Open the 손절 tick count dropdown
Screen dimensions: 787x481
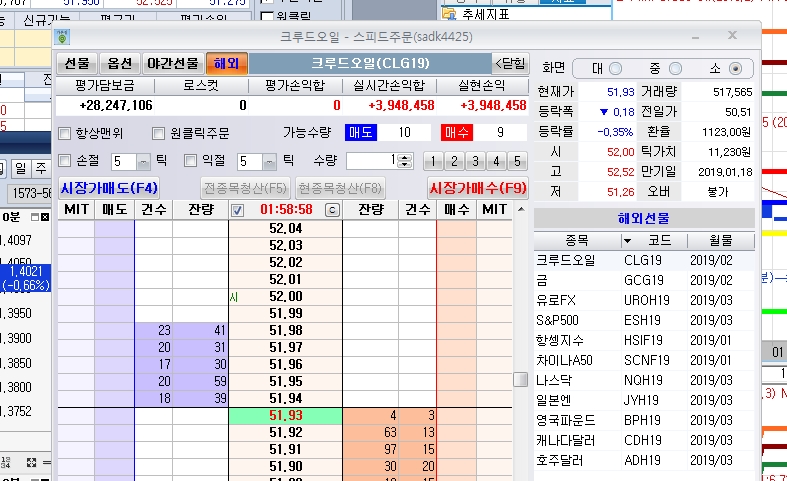pyautogui.click(x=144, y=162)
